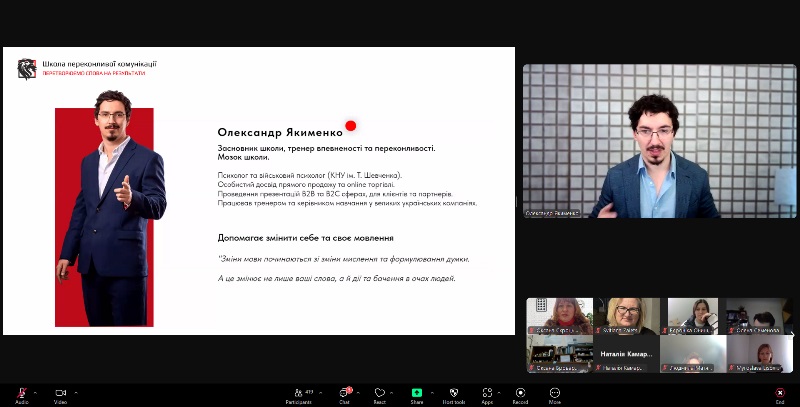Click the speaker portrait photo on the slide

pos(111,209)
